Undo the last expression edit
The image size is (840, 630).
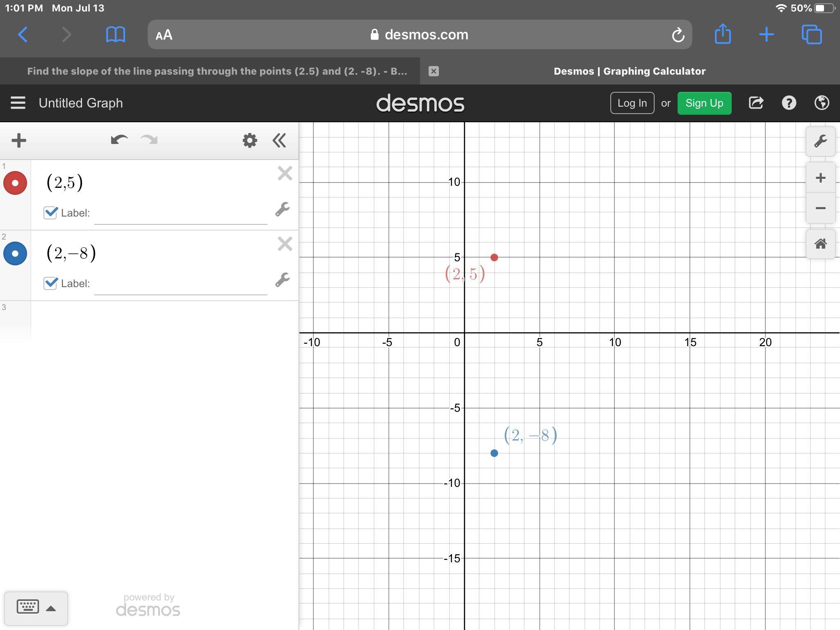(x=119, y=140)
